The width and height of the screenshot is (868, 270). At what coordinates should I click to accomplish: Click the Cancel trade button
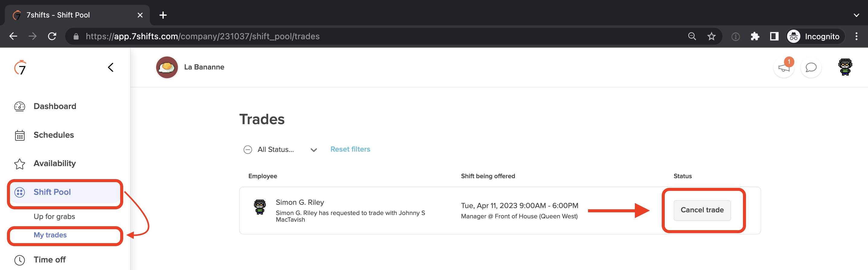click(x=702, y=210)
